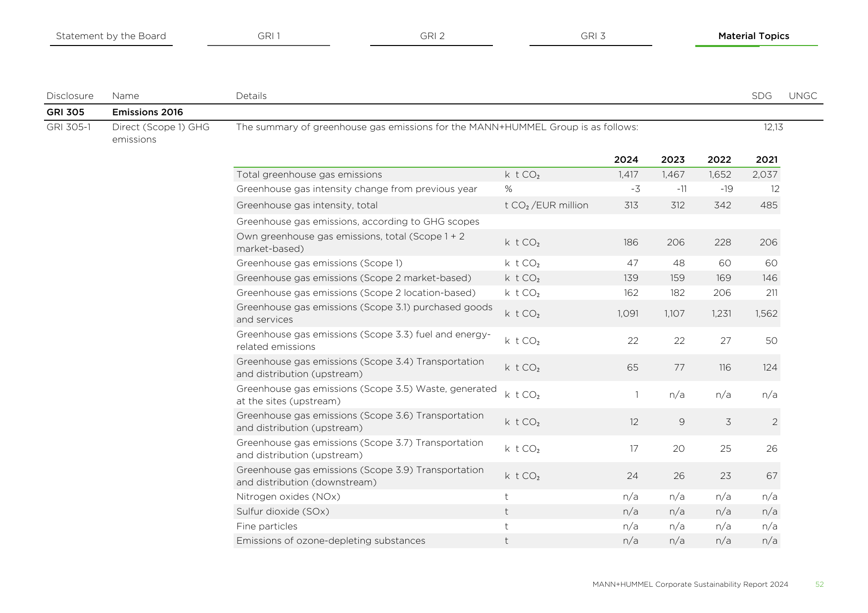Select the Fine particles row label
The image size is (868, 613).
tap(267, 526)
